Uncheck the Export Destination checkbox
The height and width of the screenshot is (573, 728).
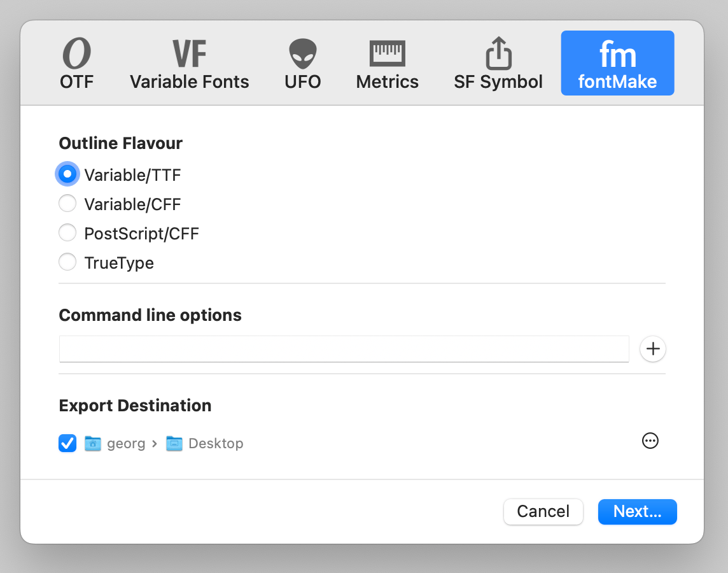[x=67, y=443]
